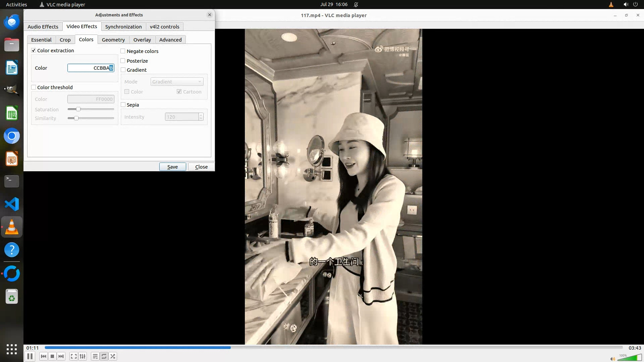Image resolution: width=644 pixels, height=362 pixels.
Task: Pause the video playback
Action: [x=30, y=356]
